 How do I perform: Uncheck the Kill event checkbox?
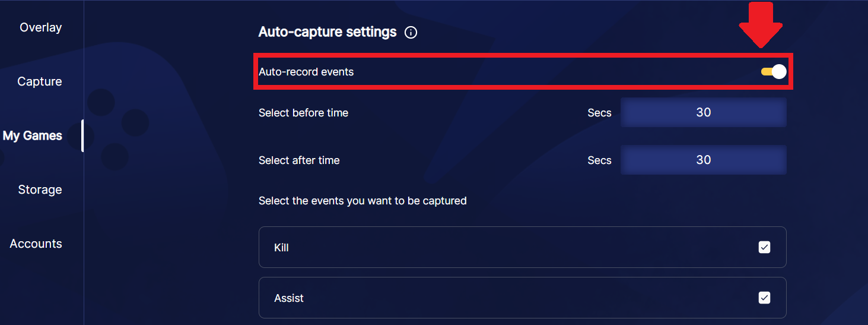pyautogui.click(x=764, y=247)
